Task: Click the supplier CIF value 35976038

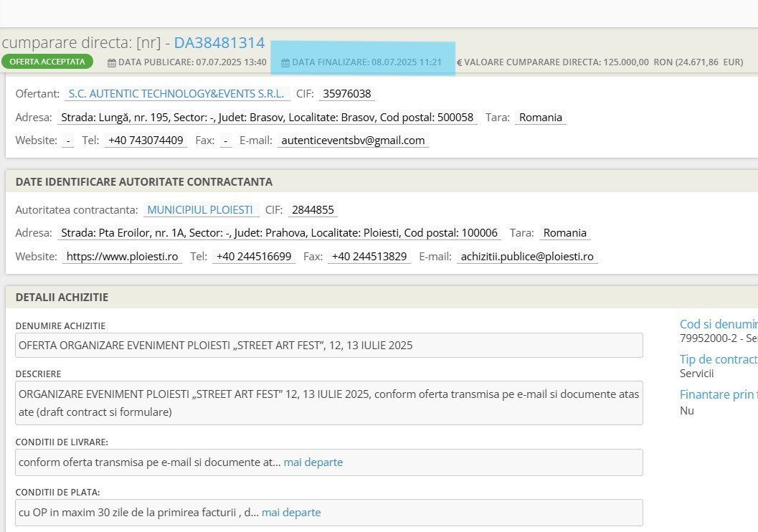Action: click(x=347, y=94)
